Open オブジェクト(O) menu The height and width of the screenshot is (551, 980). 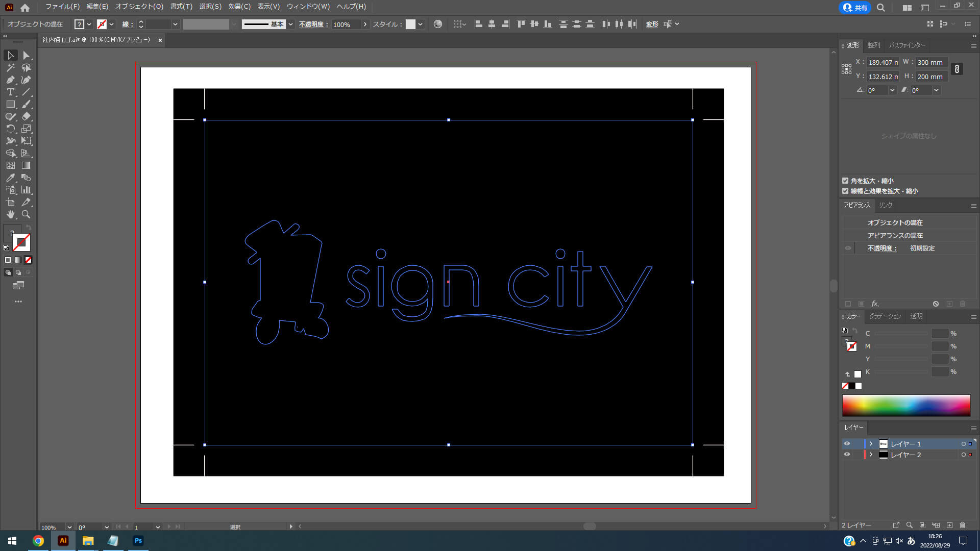point(139,7)
